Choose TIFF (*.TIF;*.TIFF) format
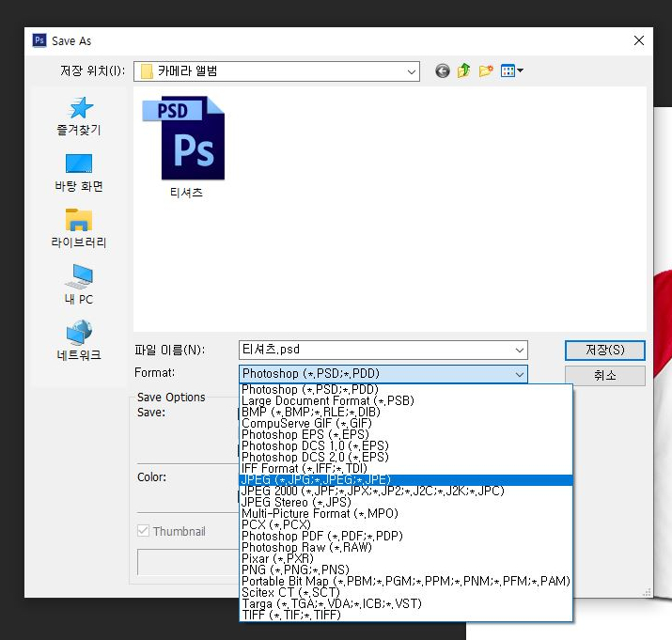 tap(405, 615)
